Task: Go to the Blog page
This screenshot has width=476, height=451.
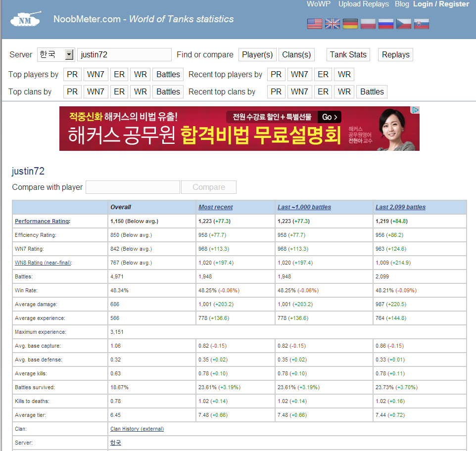Action: 402,4
